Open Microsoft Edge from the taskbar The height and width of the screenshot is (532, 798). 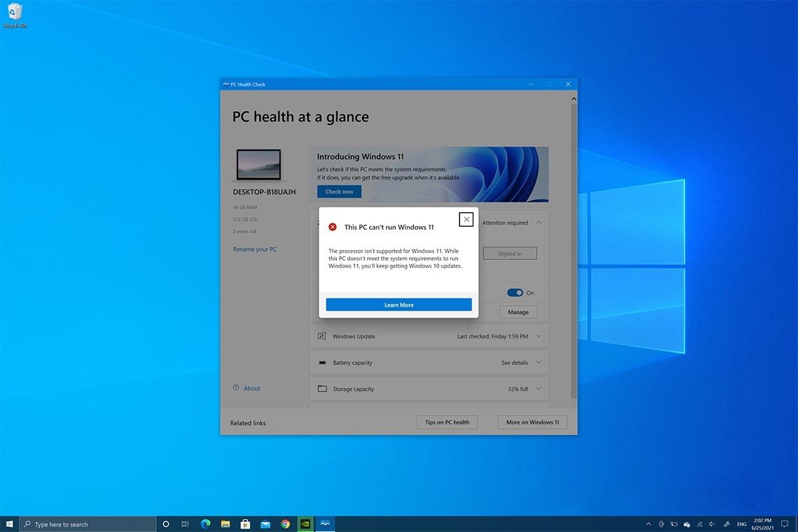[205, 524]
